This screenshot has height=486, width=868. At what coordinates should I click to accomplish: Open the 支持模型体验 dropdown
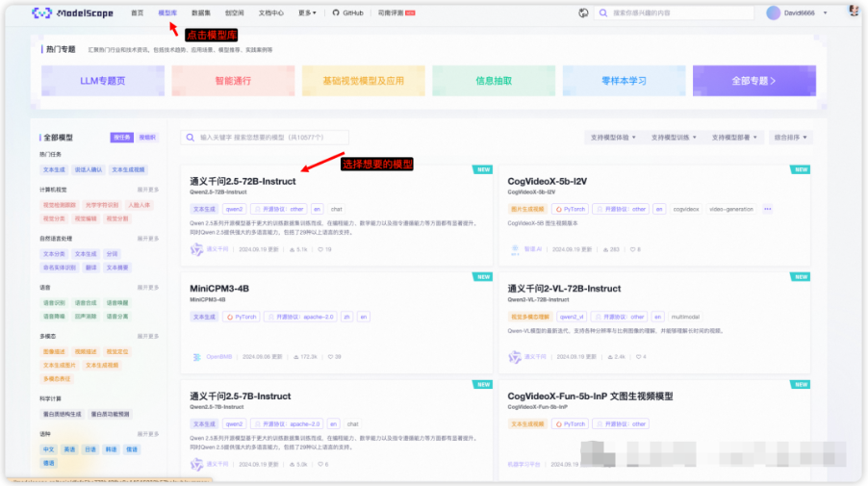[613, 138]
